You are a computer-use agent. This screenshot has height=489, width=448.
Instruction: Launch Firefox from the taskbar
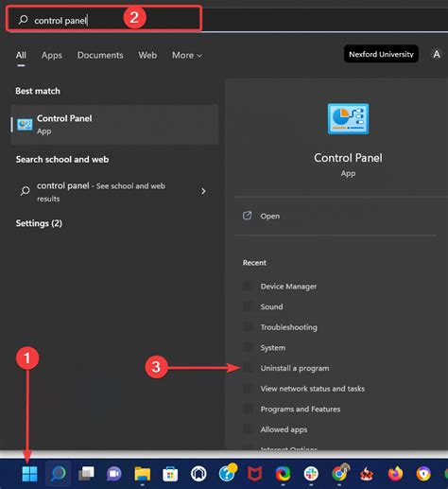[x=395, y=474]
